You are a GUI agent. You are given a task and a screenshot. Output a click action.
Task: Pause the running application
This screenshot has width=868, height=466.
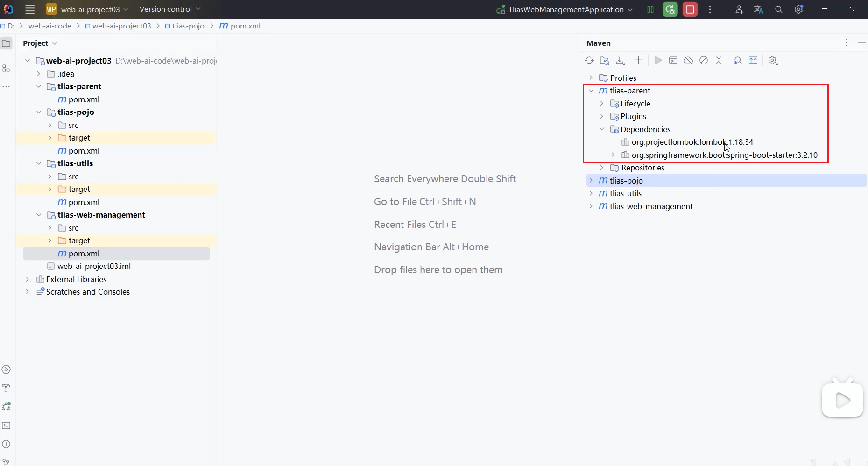650,9
